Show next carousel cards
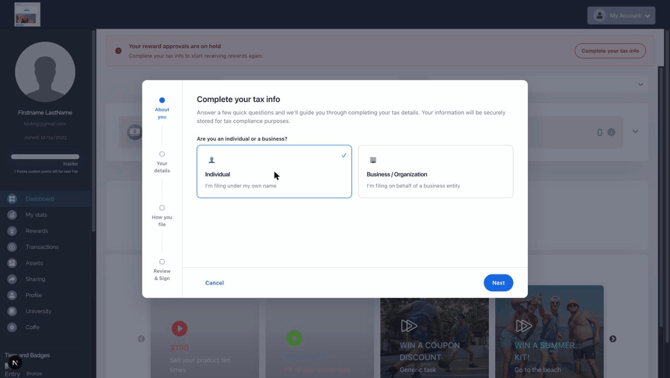 pos(613,339)
